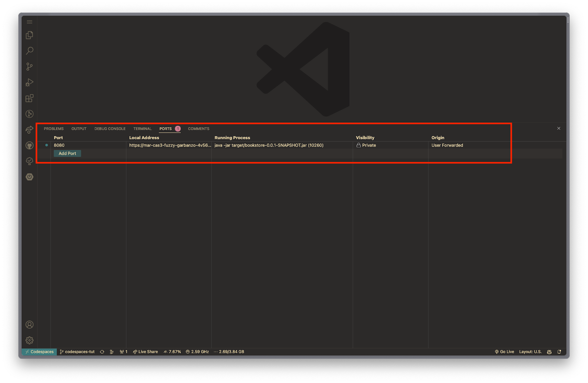Click the Private visibility cell
Image resolution: width=588 pixels, height=383 pixels.
tap(366, 145)
